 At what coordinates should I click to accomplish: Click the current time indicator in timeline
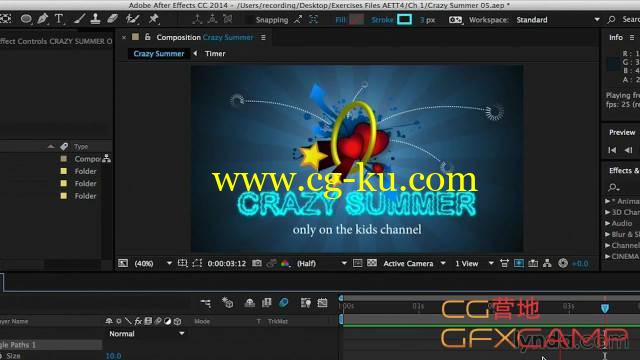click(605, 308)
